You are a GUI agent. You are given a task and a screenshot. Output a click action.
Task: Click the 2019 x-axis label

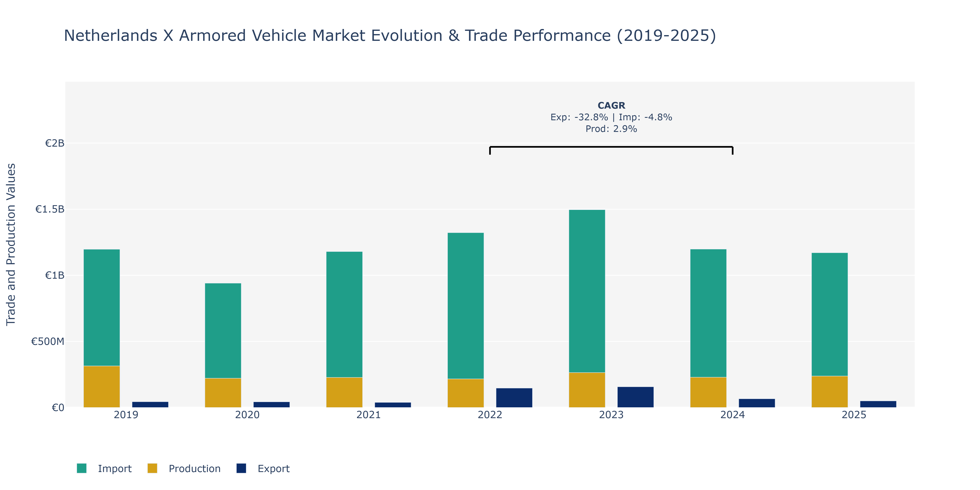(126, 415)
